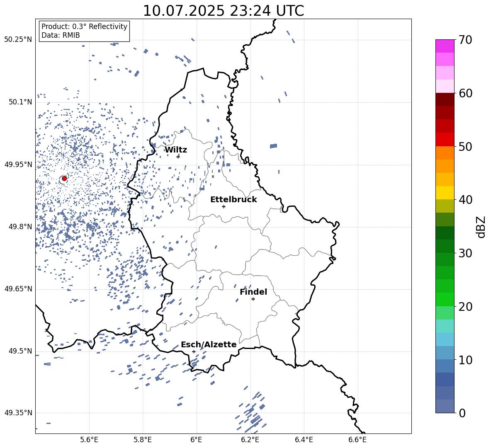Click the 10 colorbar tick label
The image size is (491, 448).
pos(465,360)
